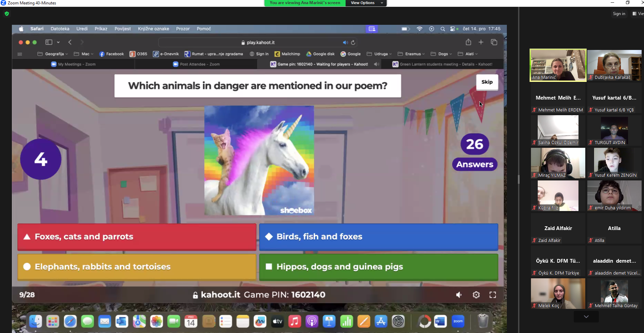Viewport: 644px width, 333px height.
Task: Open Freeform in the Dock
Action: click(x=260, y=321)
